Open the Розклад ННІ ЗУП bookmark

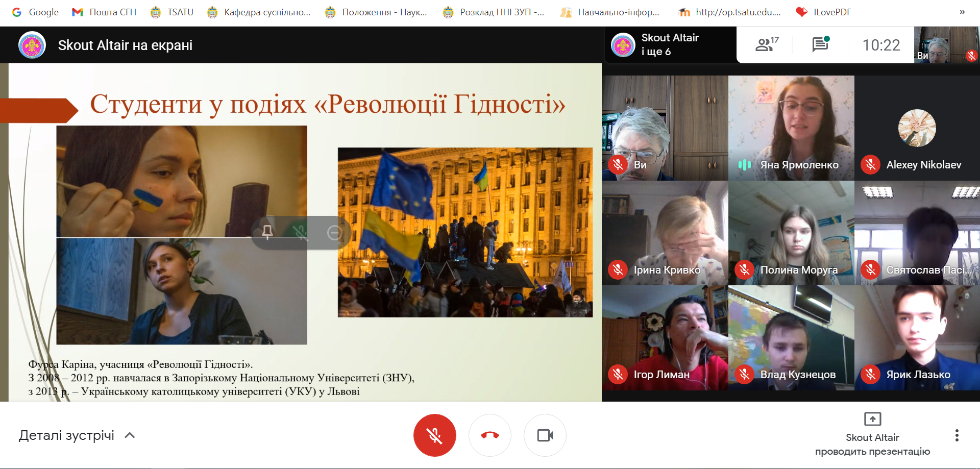click(494, 12)
